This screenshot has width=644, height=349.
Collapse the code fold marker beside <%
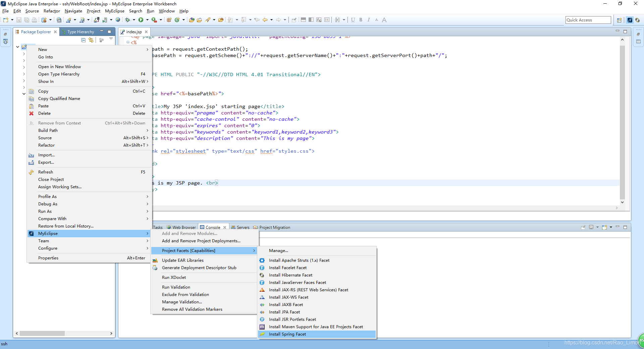128,42
